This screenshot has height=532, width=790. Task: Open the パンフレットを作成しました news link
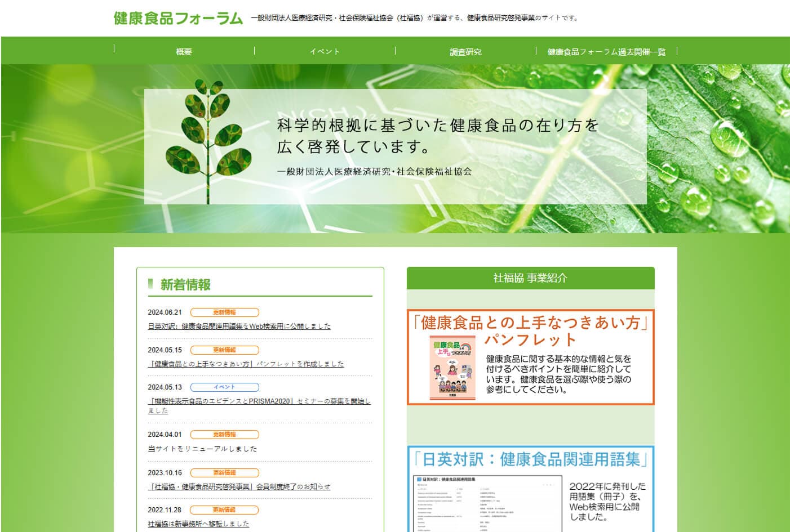coord(246,364)
